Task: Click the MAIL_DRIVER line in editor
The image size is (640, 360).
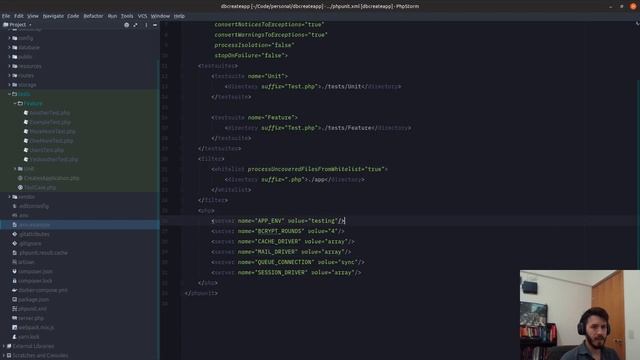Action: [x=281, y=252]
